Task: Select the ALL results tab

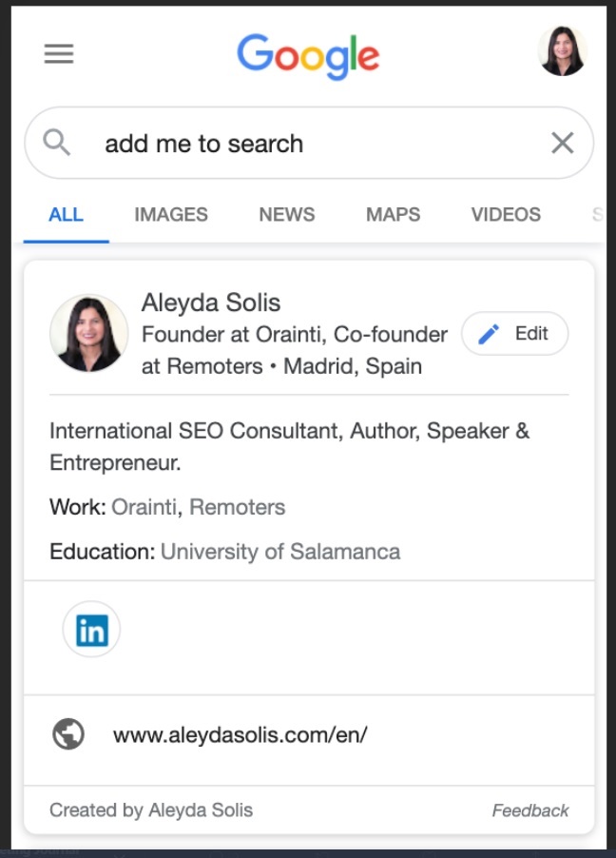Action: coord(67,215)
